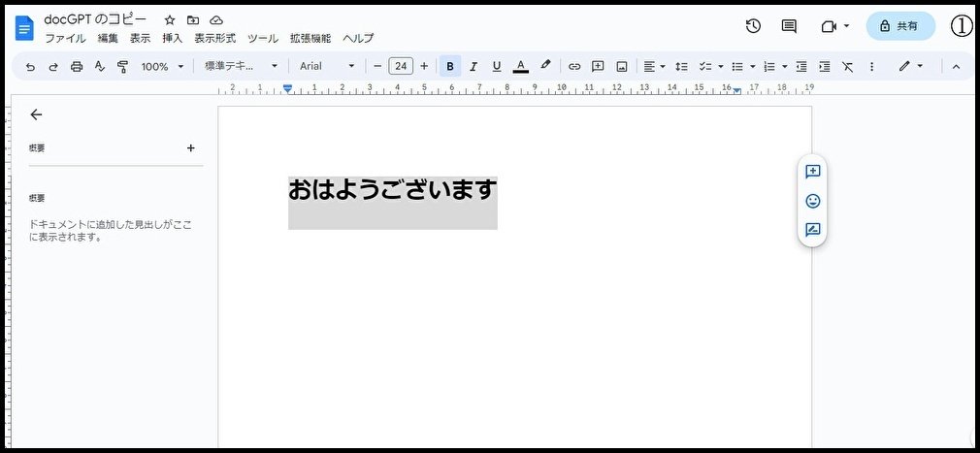Run spelling and grammar check icon
This screenshot has height=453, width=980.
99,66
